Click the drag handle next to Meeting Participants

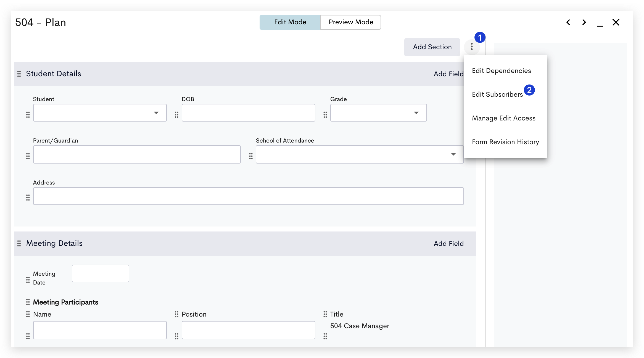tap(28, 302)
